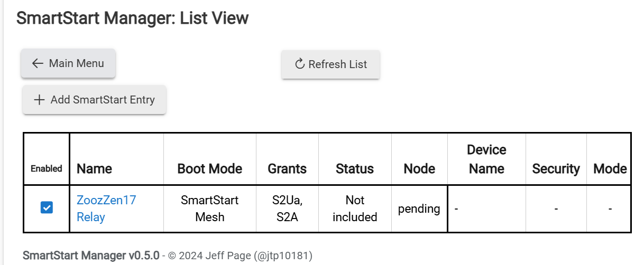The image size is (644, 265).
Task: Click the circular refresh icon
Action: tap(300, 64)
